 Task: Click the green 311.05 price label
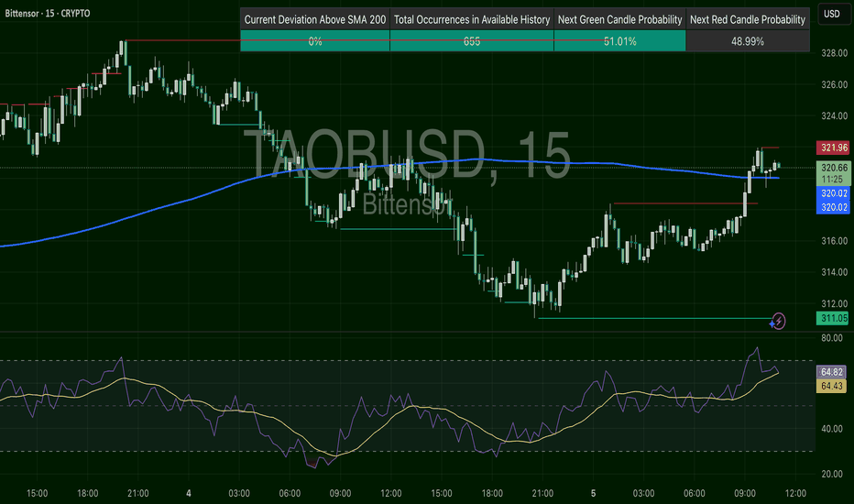831,318
